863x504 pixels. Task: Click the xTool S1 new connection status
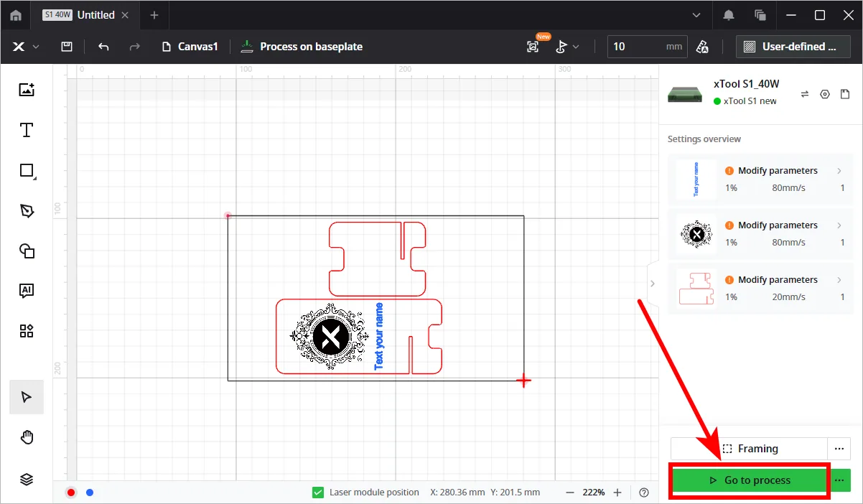745,101
